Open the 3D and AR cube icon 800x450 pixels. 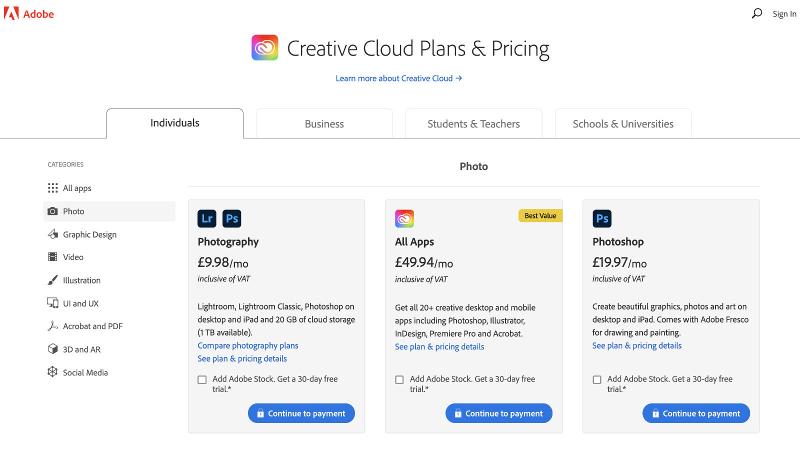(53, 349)
